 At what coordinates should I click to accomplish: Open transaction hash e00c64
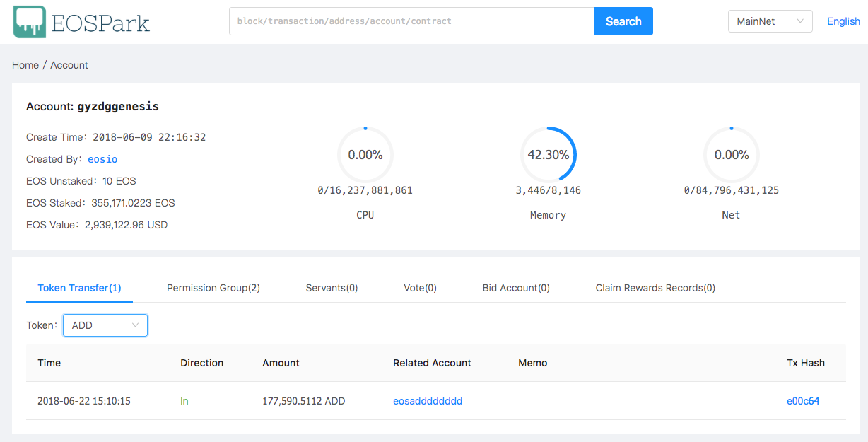coord(803,400)
